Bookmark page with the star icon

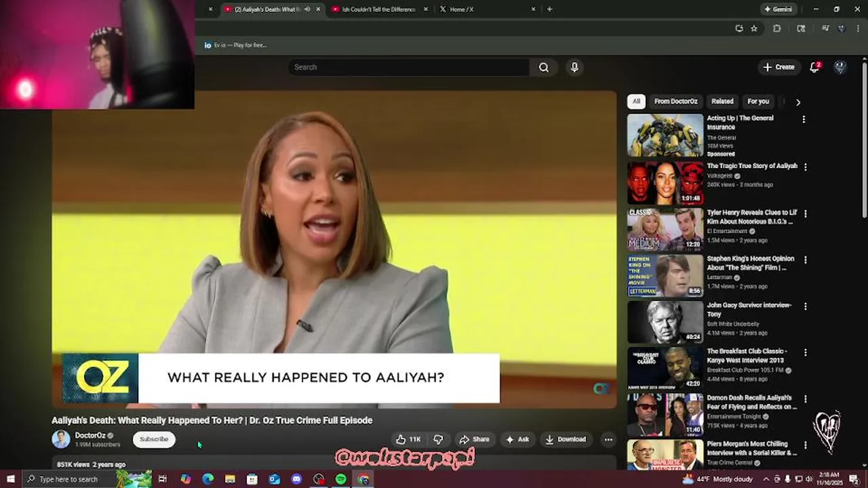point(754,28)
